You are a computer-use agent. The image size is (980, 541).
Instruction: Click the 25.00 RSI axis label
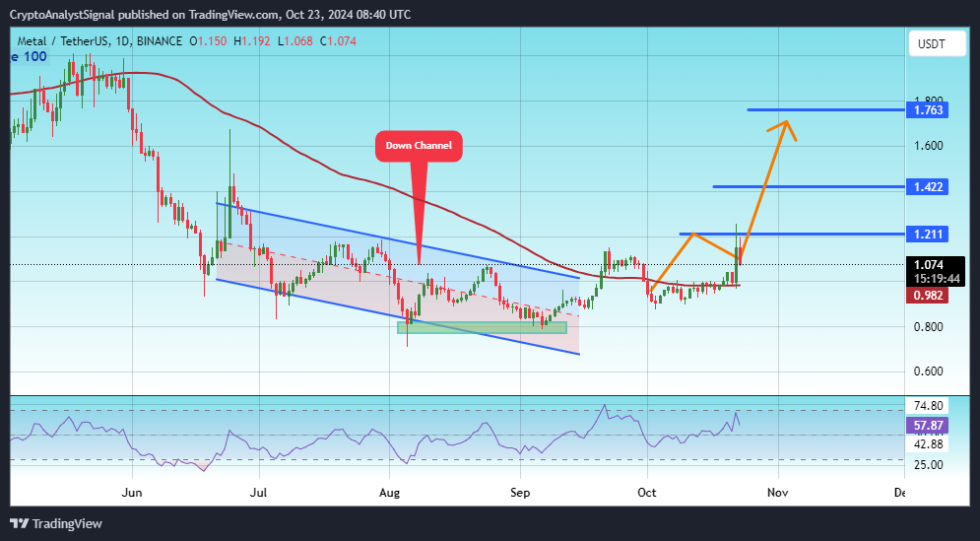pos(928,465)
